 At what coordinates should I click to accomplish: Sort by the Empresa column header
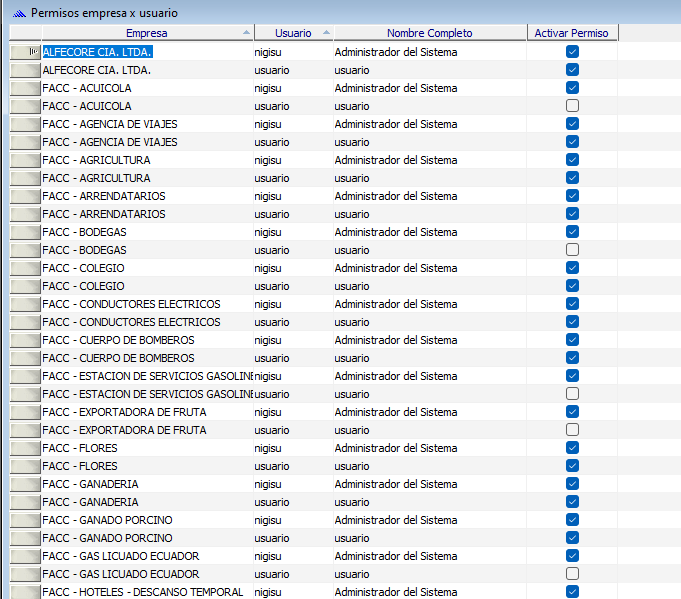[140, 33]
